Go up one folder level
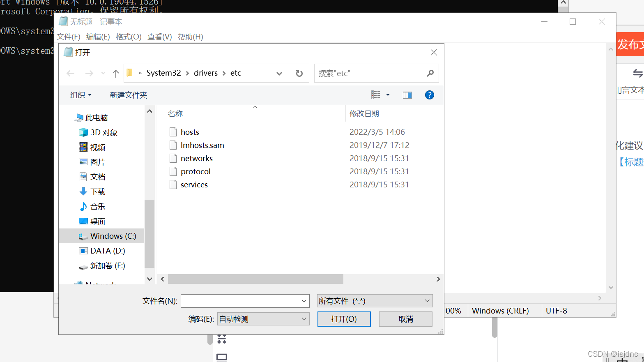The height and width of the screenshot is (362, 644). (x=116, y=74)
